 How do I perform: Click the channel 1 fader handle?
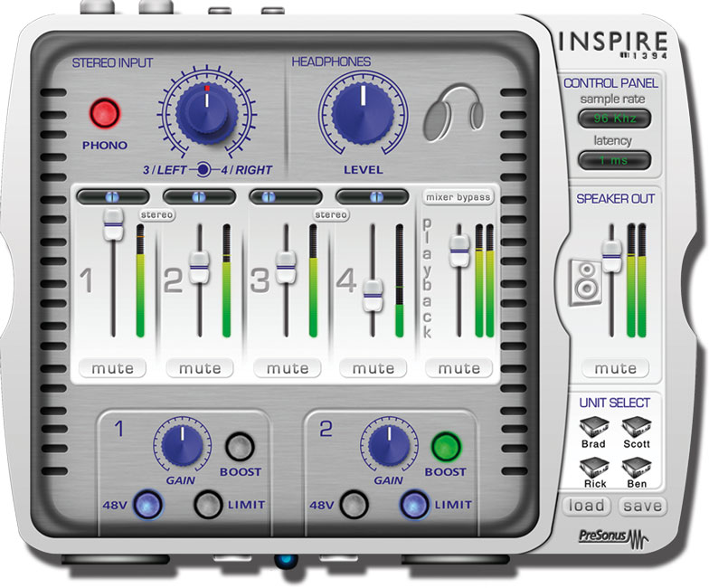[113, 223]
